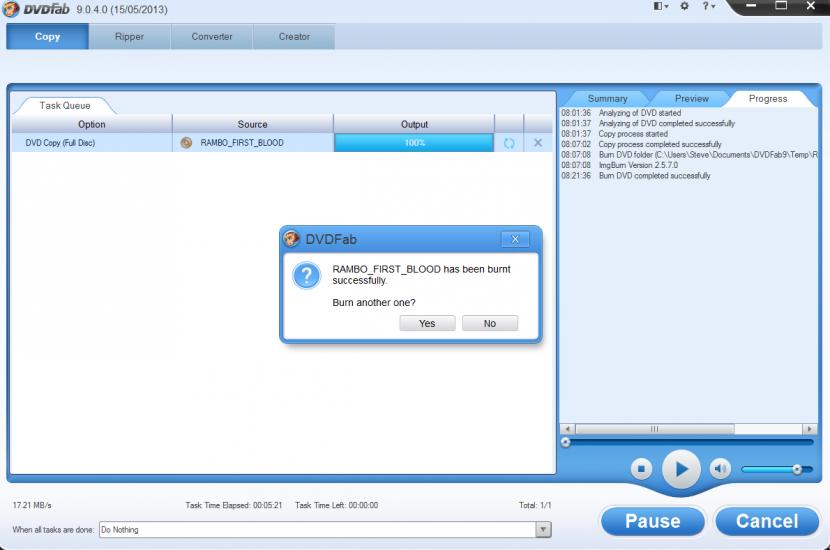Viewport: 830px width, 550px height.
Task: Stop preview playback with the stop button
Action: pos(642,469)
